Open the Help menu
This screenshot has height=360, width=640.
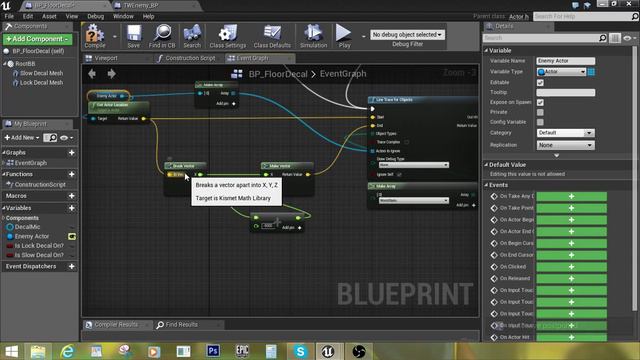[148, 16]
